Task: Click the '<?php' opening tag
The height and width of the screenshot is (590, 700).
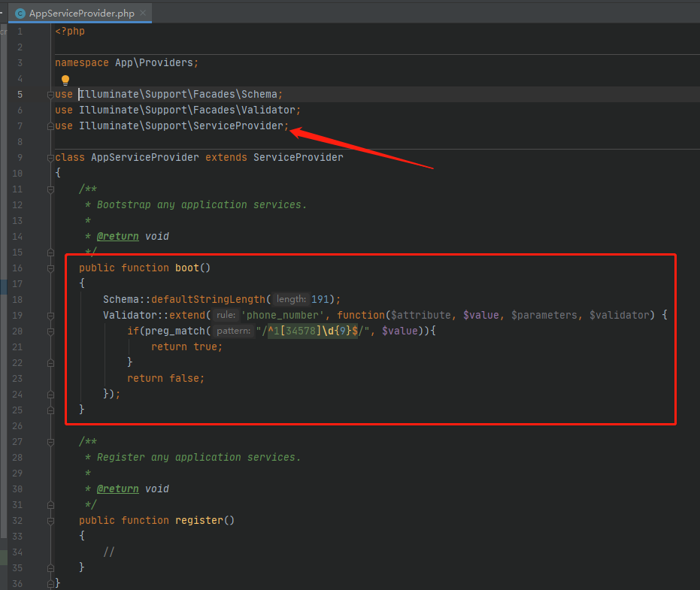Action: click(x=70, y=32)
